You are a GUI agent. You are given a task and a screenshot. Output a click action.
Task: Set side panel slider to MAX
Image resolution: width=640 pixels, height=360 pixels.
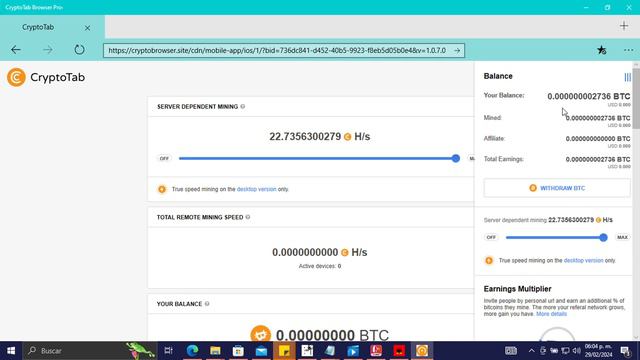pos(622,237)
